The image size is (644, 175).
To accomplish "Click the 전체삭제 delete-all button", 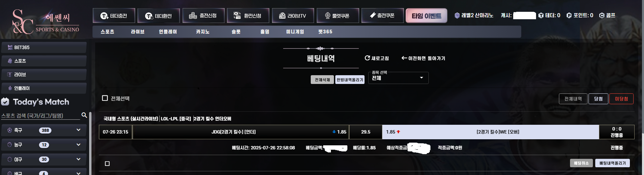I will click(322, 80).
